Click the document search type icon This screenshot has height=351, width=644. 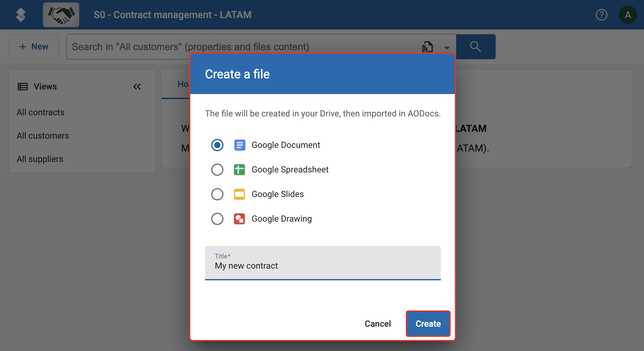pos(428,47)
